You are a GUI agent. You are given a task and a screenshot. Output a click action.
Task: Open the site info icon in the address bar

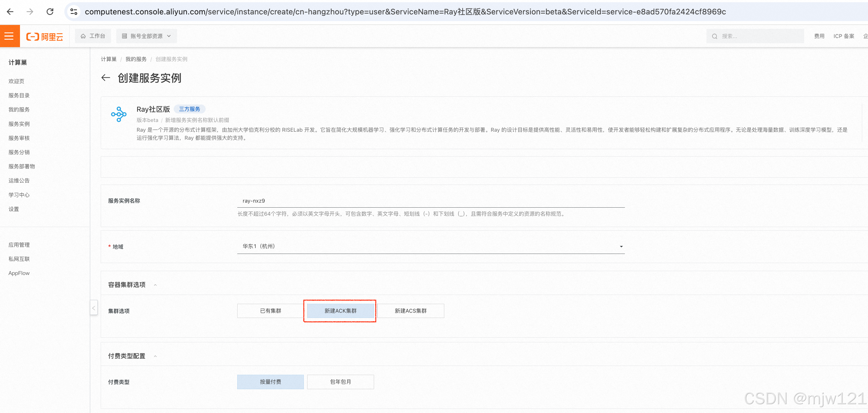pos(74,12)
